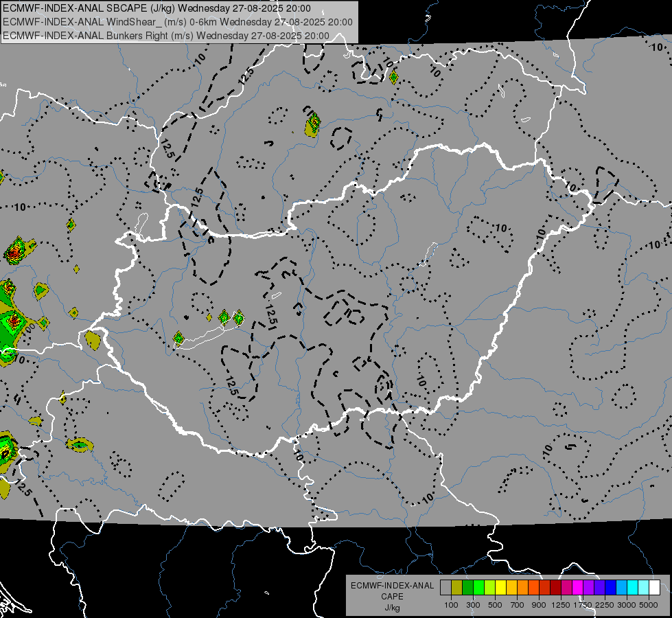Select the olive swatch in the CAPE legend
The image size is (672, 618).
[x=457, y=588]
